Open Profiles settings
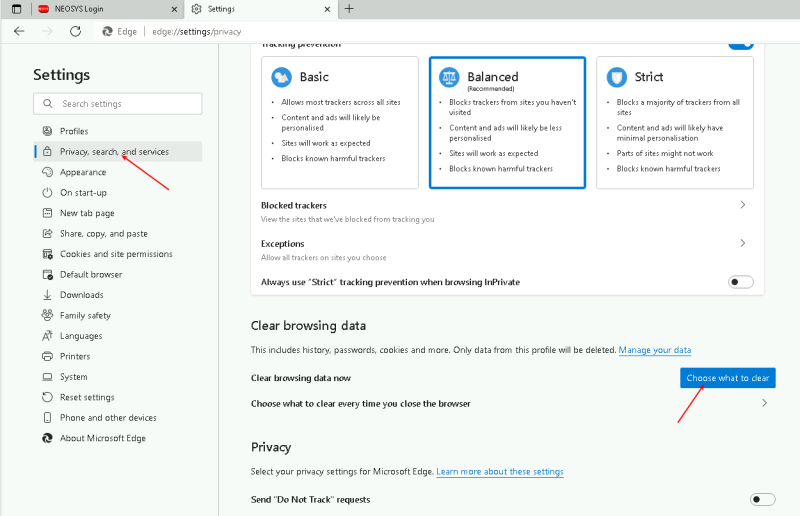The width and height of the screenshot is (800, 516). point(118,131)
